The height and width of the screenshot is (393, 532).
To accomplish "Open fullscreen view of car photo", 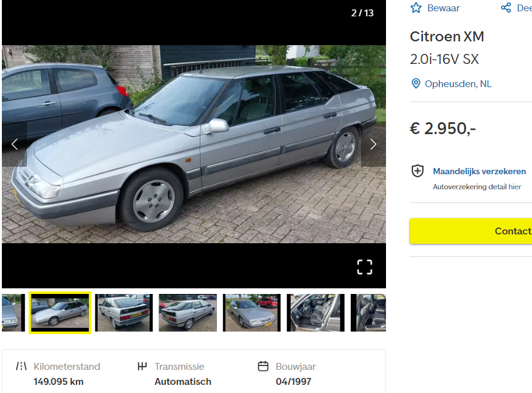I will 365,267.
